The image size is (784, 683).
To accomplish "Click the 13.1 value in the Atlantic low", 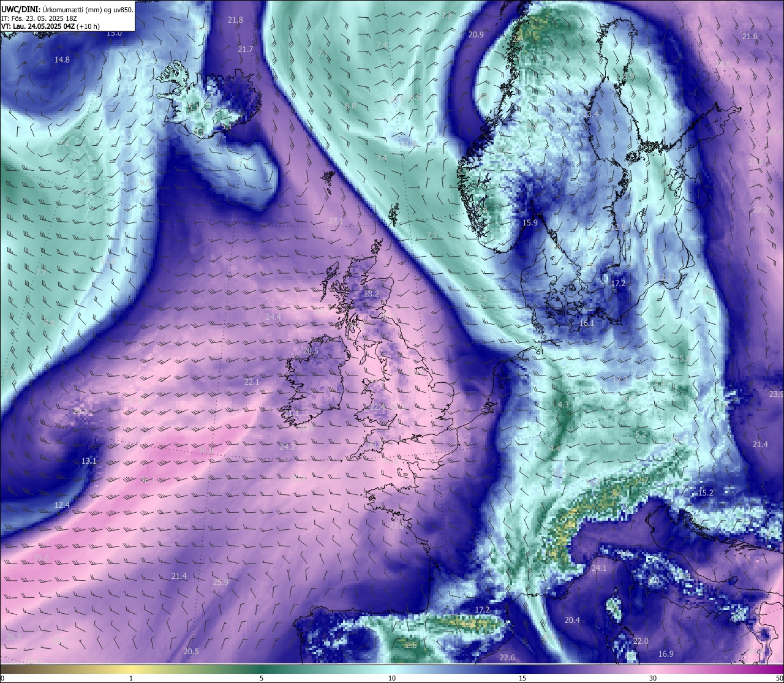I will (89, 461).
